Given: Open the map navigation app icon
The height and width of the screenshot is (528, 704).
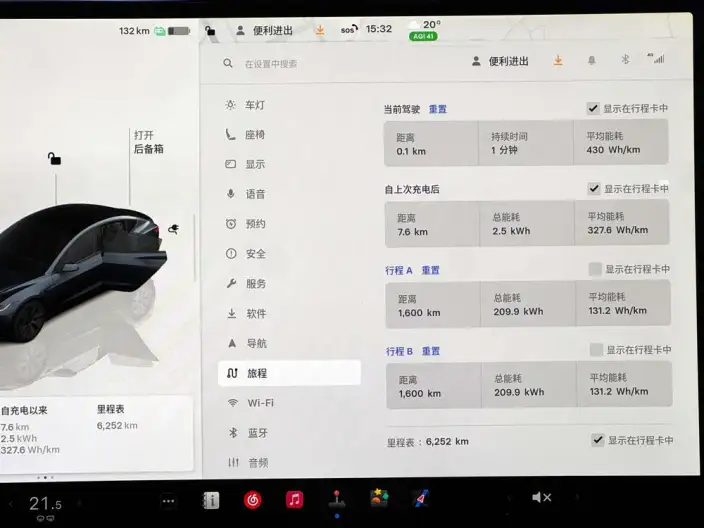Looking at the screenshot, I should coord(421,498).
